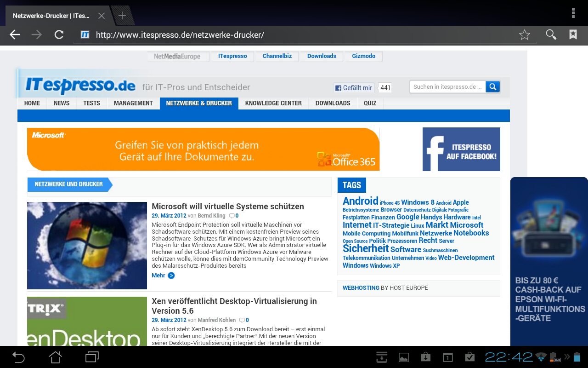Viewport: 588px width, 368px height.
Task: Open the XenDesktop article thumbnail
Action: pos(87,321)
